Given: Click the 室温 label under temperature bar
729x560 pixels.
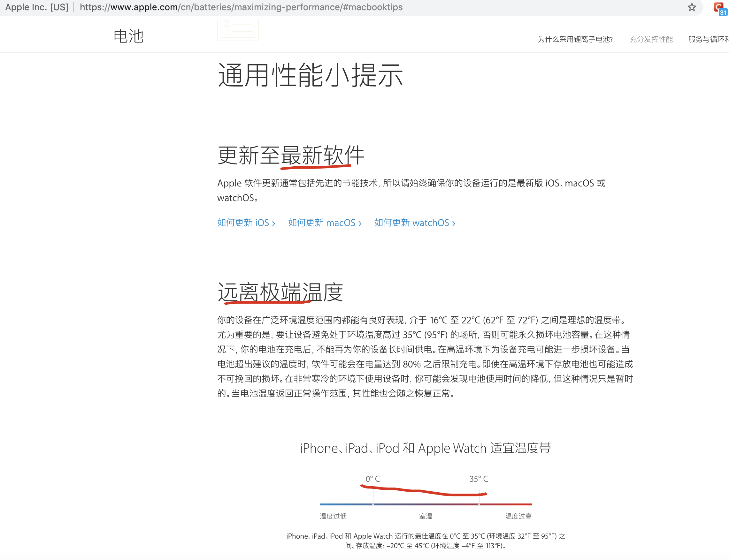Looking at the screenshot, I should [x=426, y=516].
